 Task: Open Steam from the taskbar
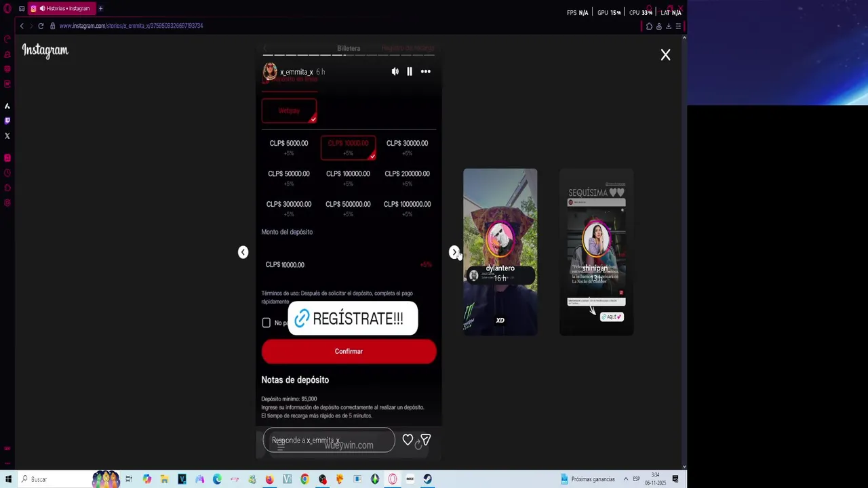pos(427,479)
